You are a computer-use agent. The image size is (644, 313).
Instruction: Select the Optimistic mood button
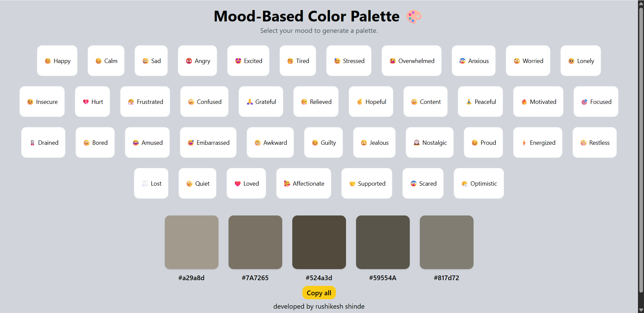tap(479, 183)
